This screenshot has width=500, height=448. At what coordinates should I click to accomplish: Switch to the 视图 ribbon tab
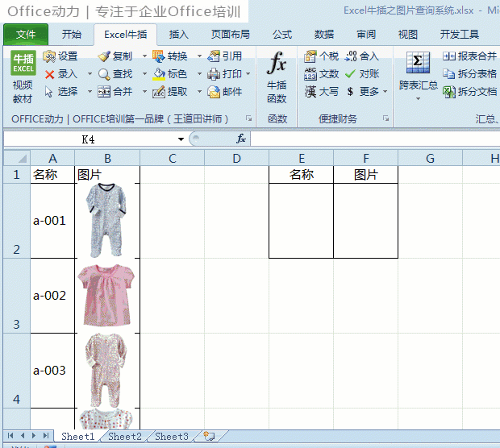[x=408, y=35]
